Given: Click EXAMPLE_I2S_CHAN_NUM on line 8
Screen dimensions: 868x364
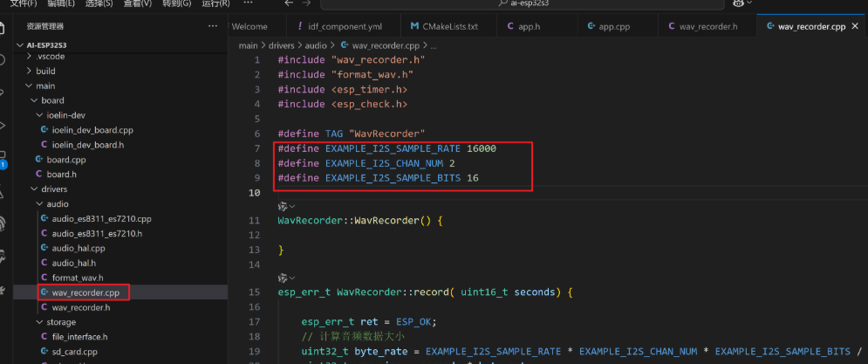Looking at the screenshot, I should tap(384, 163).
